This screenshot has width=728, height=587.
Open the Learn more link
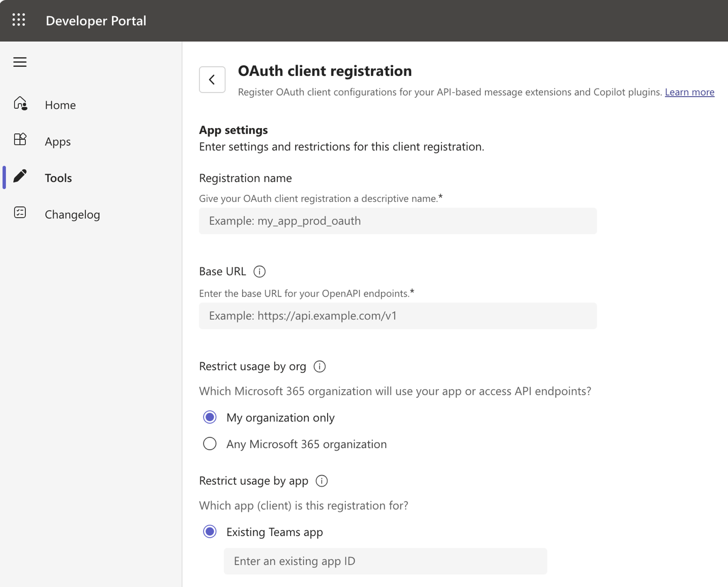point(689,92)
